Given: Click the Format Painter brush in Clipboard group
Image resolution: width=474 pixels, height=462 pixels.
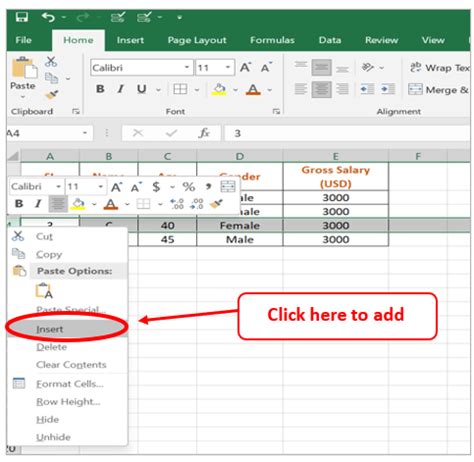Looking at the screenshot, I should [52, 95].
